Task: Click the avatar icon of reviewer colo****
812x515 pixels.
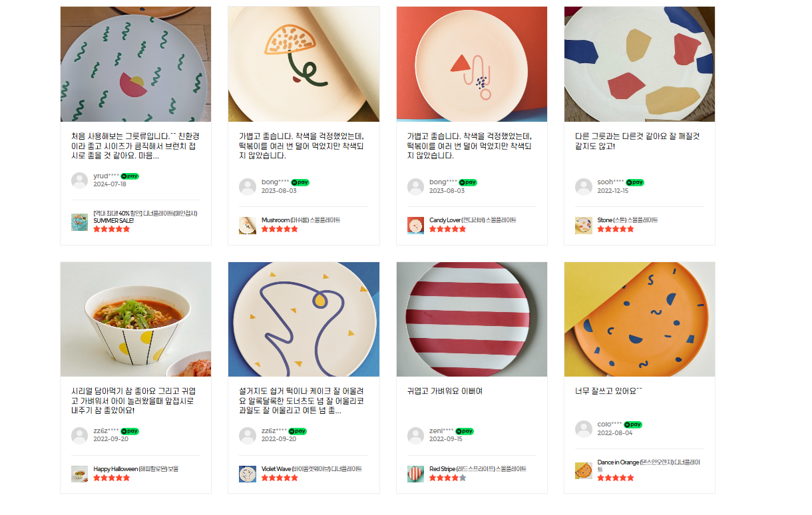Action: [584, 429]
